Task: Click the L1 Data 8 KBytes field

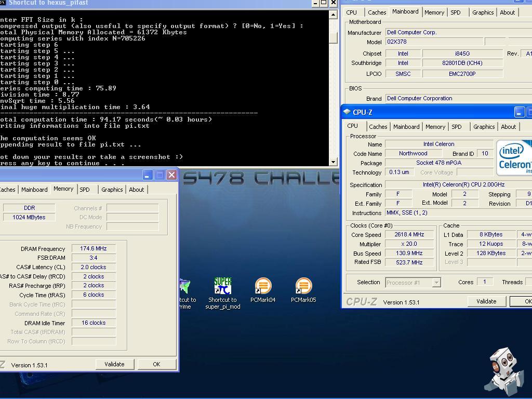Action: coord(491,234)
